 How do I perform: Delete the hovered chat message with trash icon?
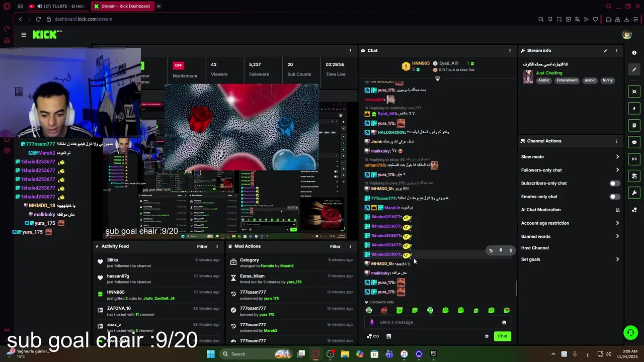pos(511,250)
